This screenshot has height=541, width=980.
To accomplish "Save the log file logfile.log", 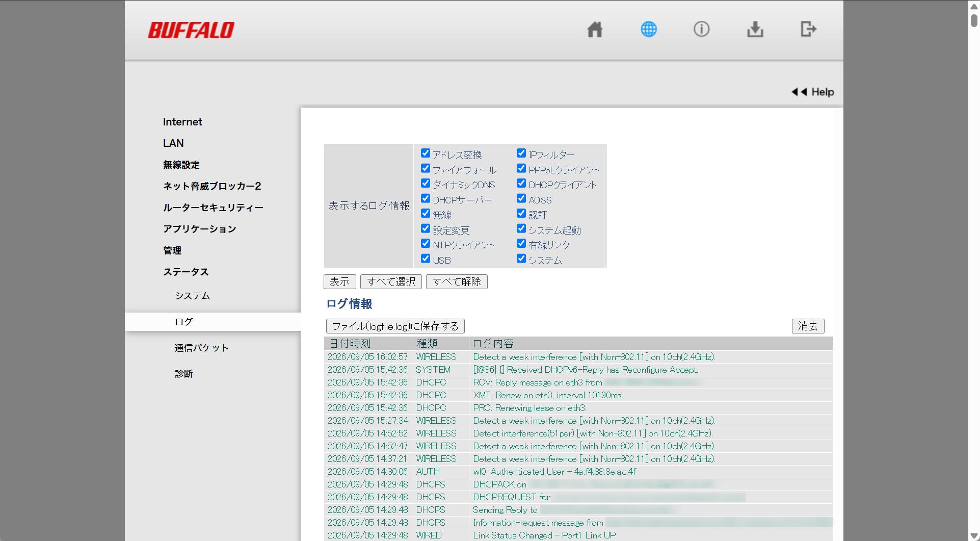I will click(x=395, y=326).
